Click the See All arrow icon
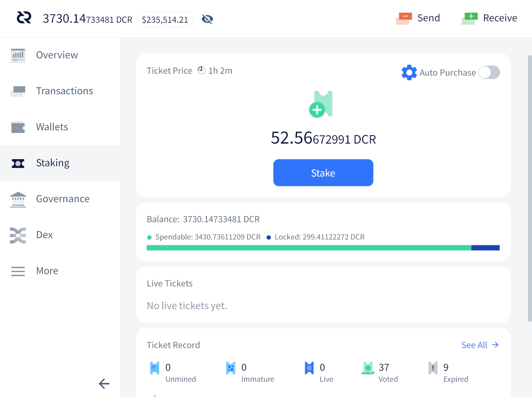532x397 pixels. (495, 345)
